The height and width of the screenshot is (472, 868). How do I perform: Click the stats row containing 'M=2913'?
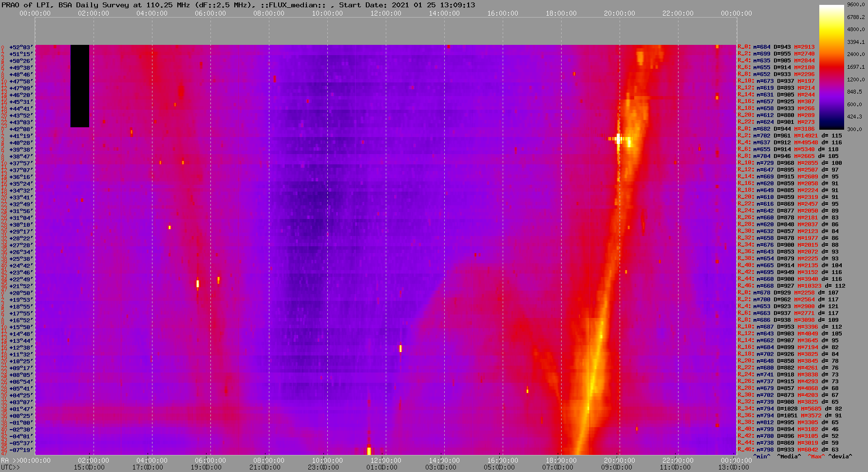point(776,47)
